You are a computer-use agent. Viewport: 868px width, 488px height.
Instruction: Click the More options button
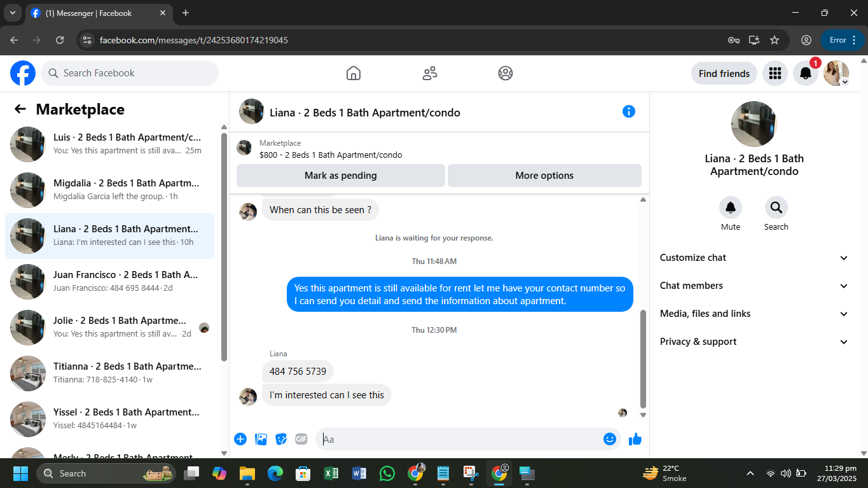544,176
